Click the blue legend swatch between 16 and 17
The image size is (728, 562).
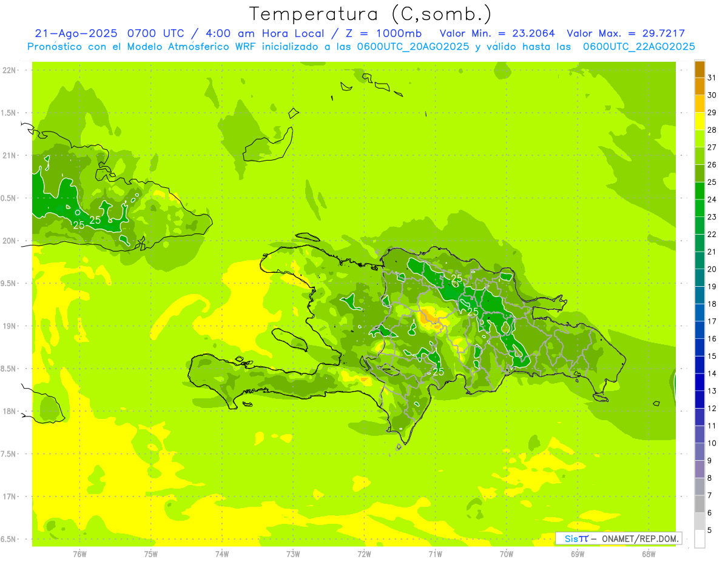pyautogui.click(x=699, y=330)
